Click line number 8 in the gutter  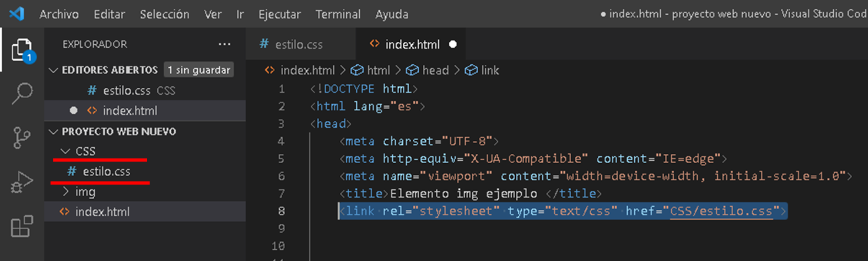(x=281, y=211)
